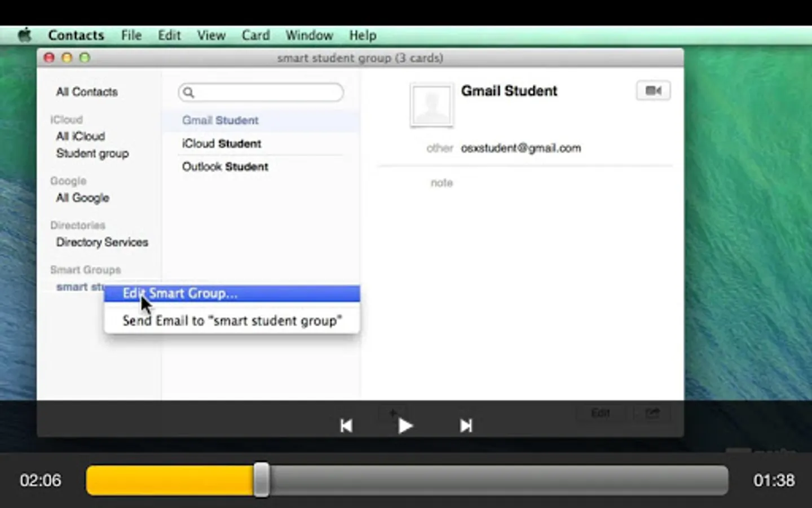Click the magnifying glass search icon
812x508 pixels.
pos(189,93)
